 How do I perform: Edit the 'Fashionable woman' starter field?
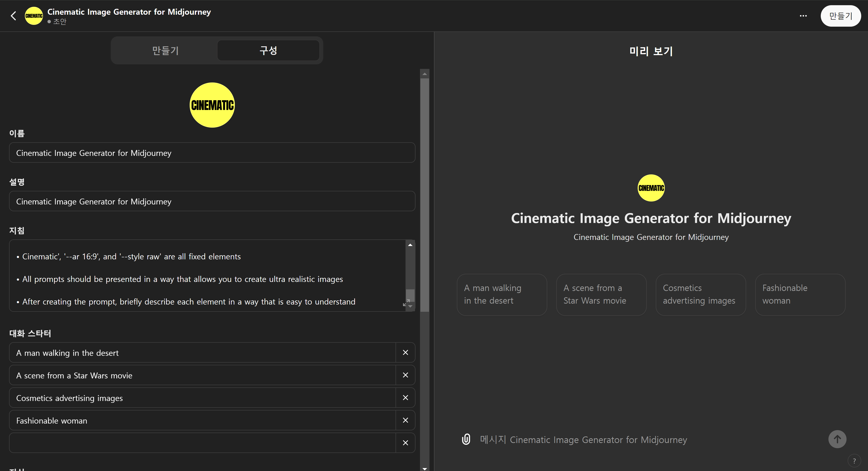tap(202, 420)
